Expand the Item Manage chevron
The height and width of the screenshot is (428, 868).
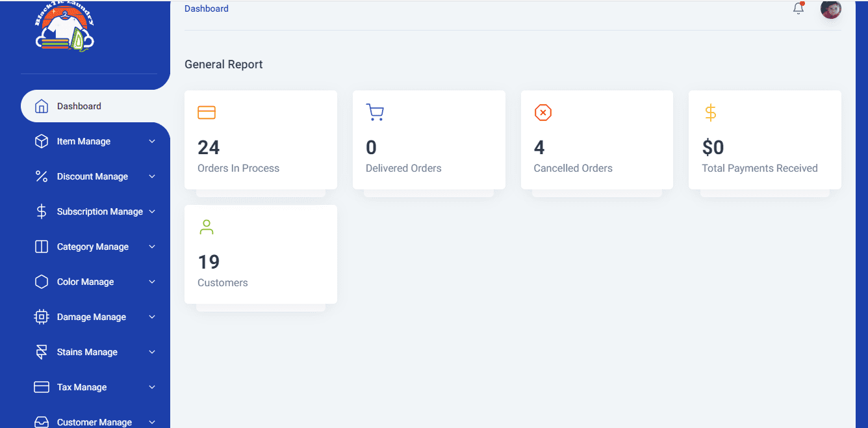point(152,141)
